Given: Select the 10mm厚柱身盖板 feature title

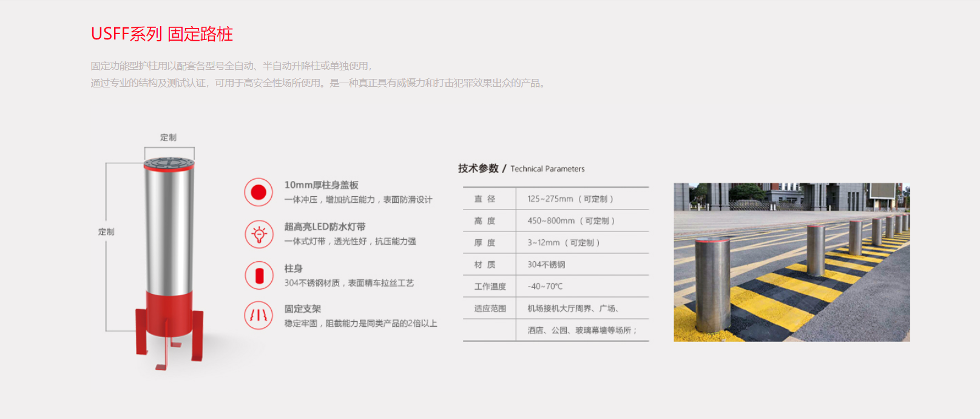Looking at the screenshot, I should coord(321,185).
